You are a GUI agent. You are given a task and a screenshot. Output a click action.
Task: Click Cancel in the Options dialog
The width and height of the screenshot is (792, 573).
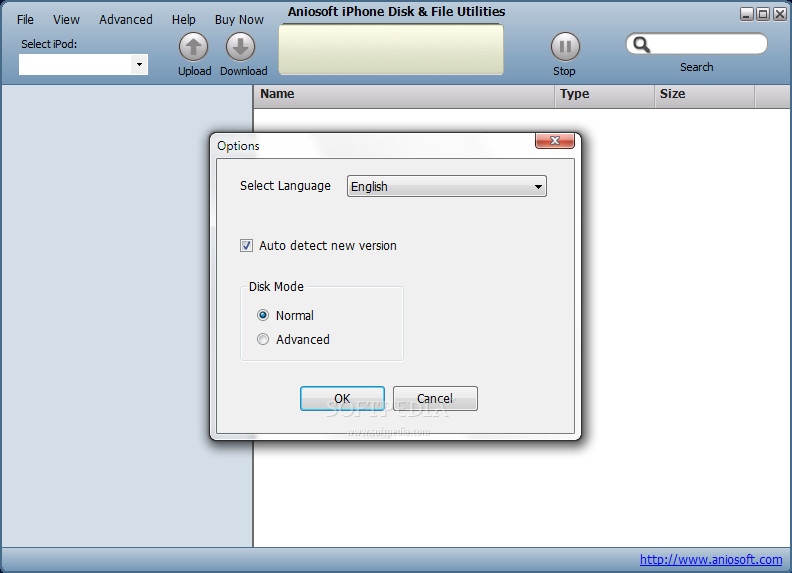click(x=435, y=399)
